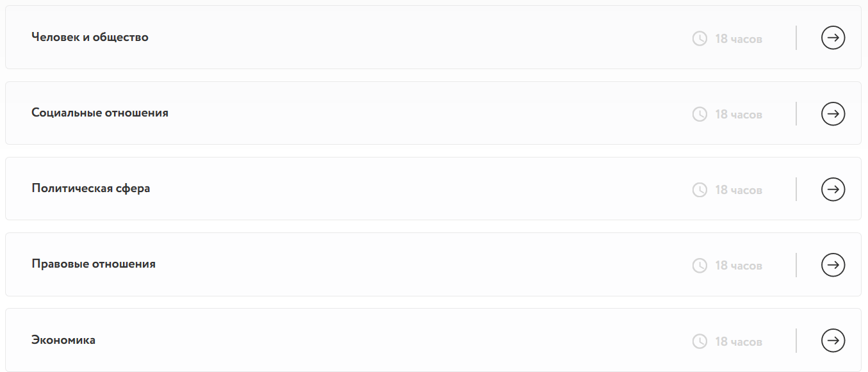Open the Человек и общество title link
Viewport: 868px width, 372px height.
coord(90,37)
